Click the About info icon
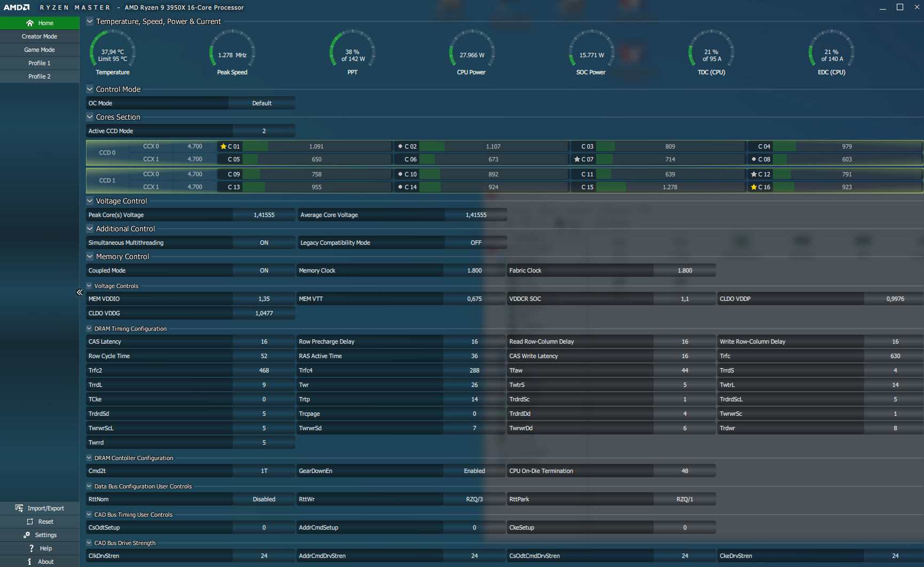Viewport: 924px width, 567px height. pos(29,562)
